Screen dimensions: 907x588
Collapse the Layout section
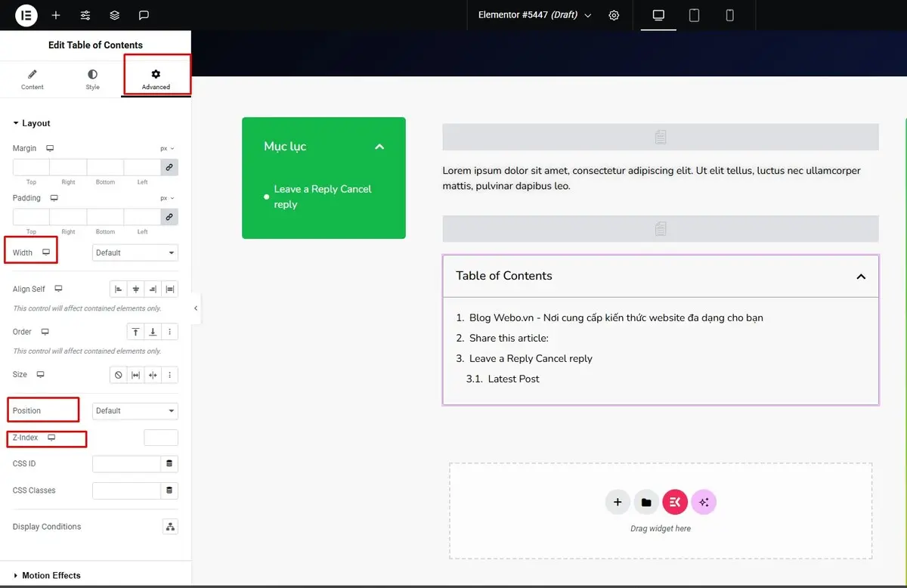point(32,123)
